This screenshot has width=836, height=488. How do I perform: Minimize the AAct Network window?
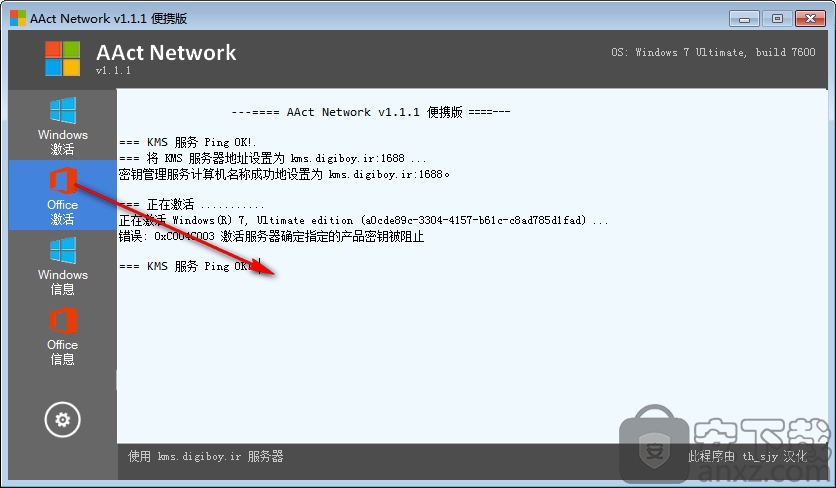[x=744, y=19]
